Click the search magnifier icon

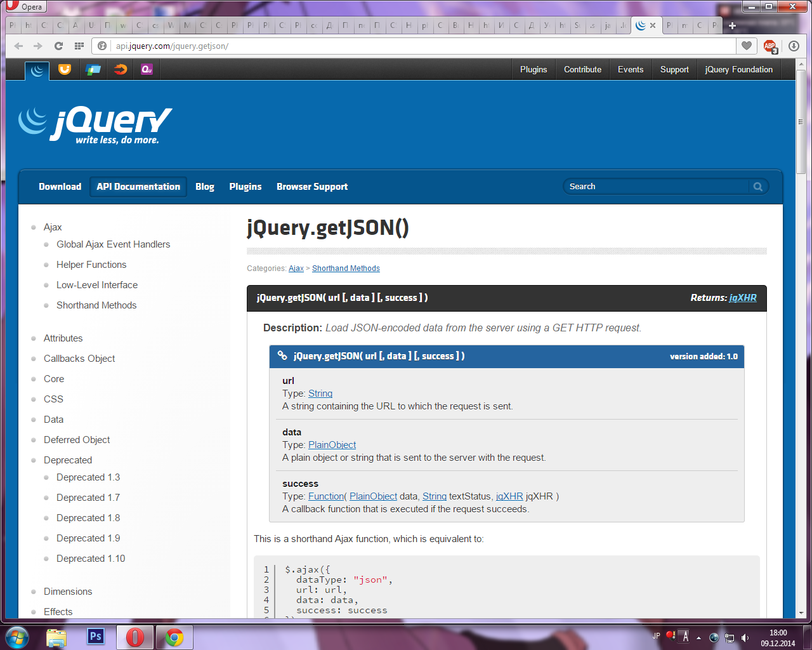click(x=757, y=187)
